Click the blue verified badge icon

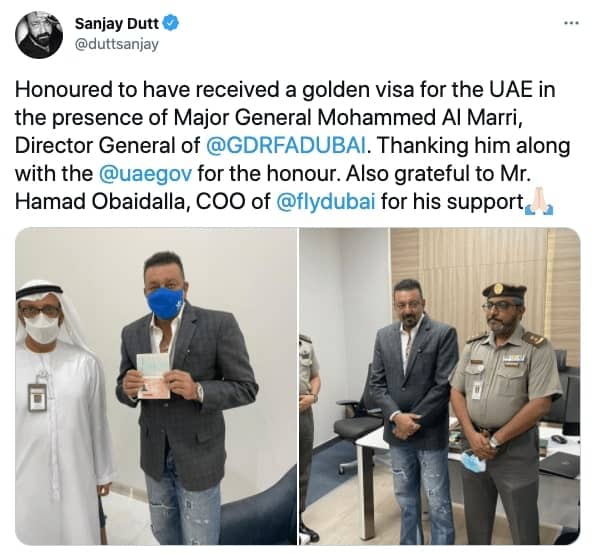tap(171, 23)
